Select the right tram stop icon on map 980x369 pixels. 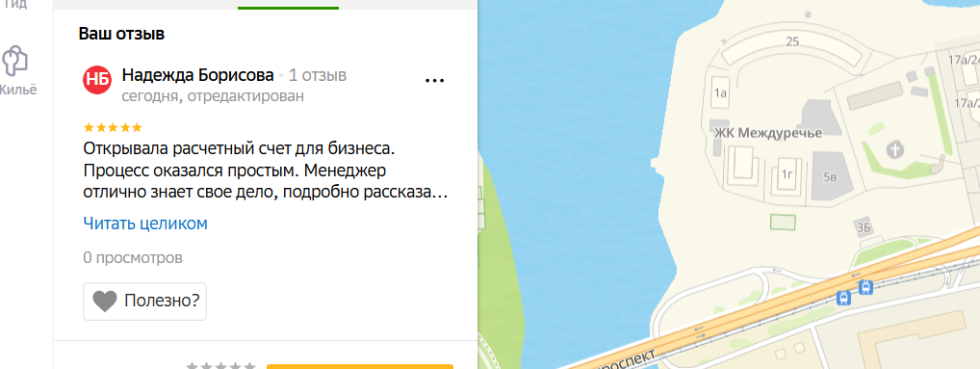click(865, 287)
